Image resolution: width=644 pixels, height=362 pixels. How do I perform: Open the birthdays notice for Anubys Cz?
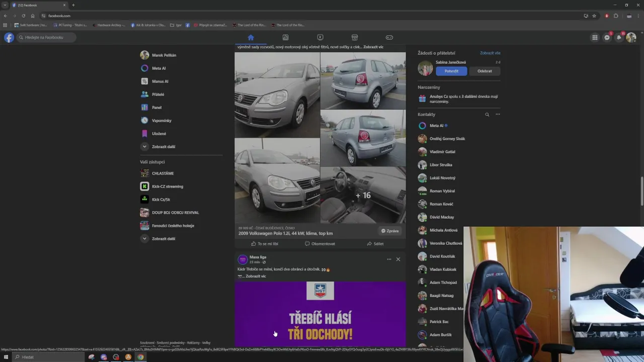tap(459, 99)
